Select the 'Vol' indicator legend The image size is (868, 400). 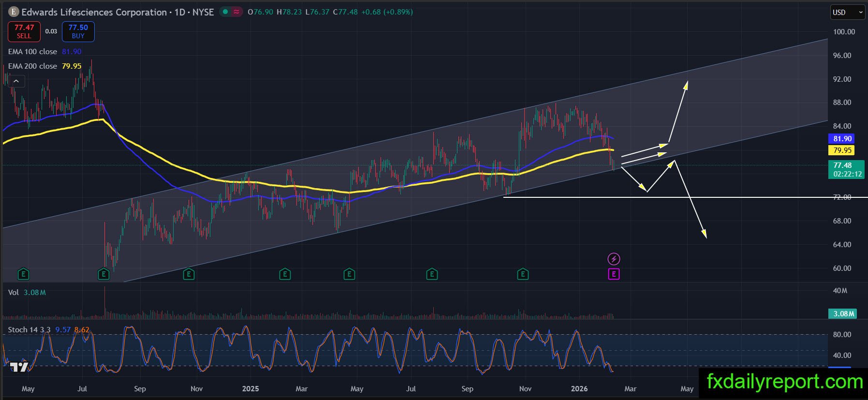(x=14, y=292)
